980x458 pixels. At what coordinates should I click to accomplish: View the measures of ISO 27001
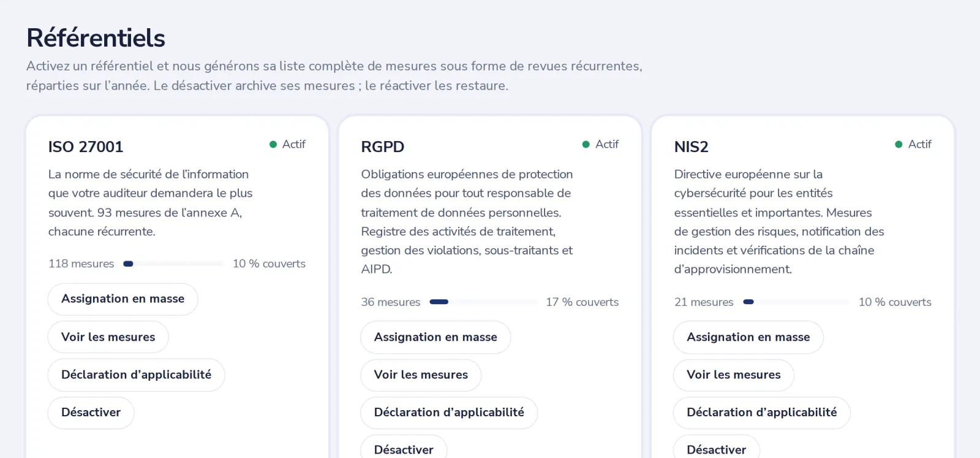coord(108,337)
